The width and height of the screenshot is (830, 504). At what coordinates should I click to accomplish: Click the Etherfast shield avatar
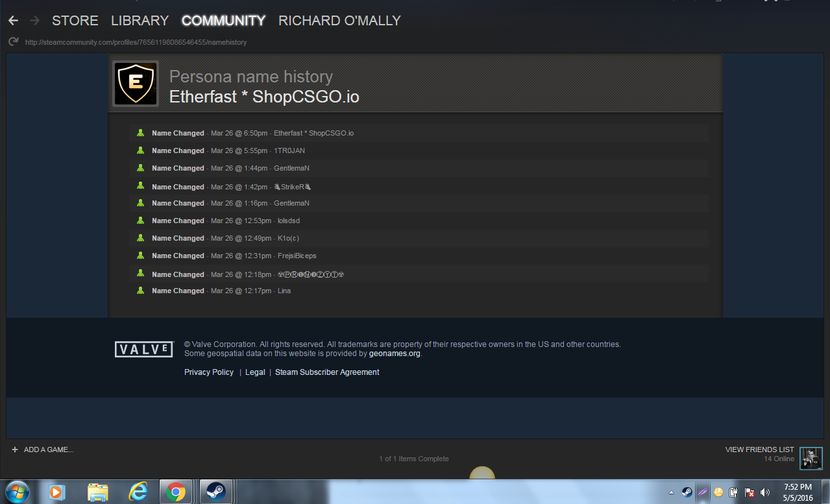pyautogui.click(x=136, y=84)
